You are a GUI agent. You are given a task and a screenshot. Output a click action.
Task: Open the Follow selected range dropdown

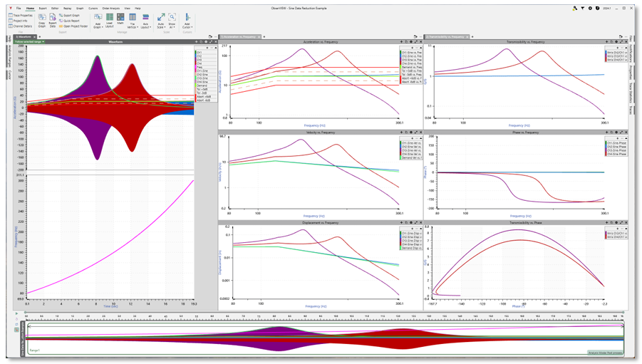29,42
